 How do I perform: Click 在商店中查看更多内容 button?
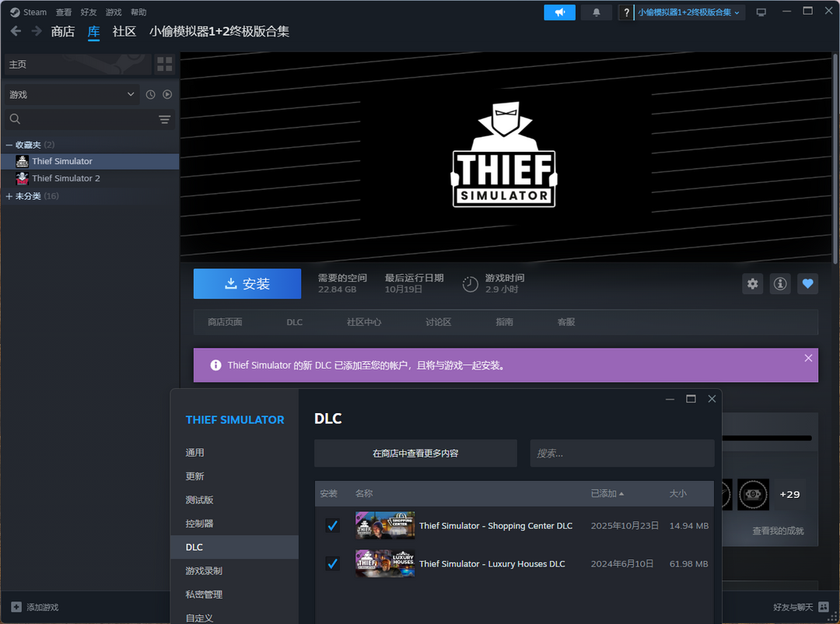point(415,453)
